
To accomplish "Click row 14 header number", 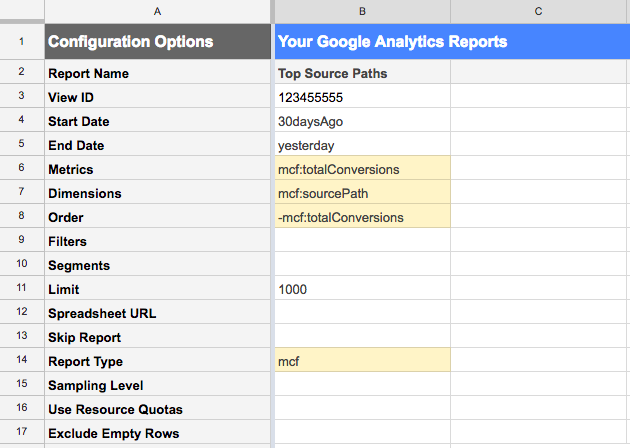I will (x=20, y=361).
